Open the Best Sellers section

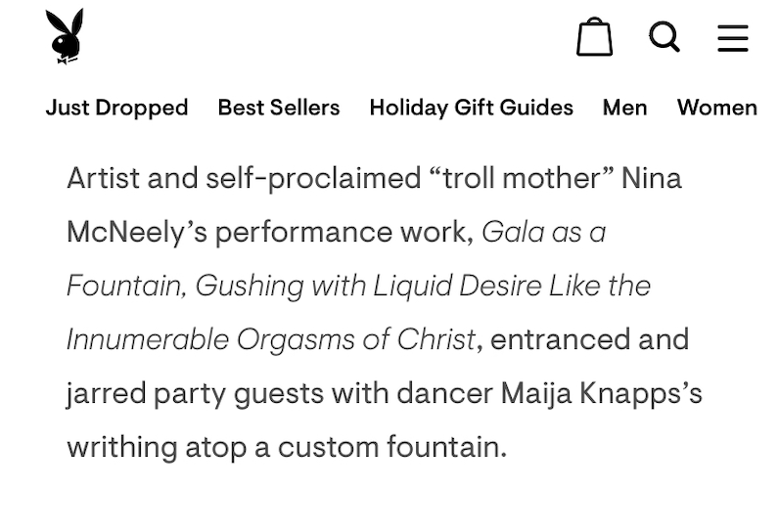point(279,108)
